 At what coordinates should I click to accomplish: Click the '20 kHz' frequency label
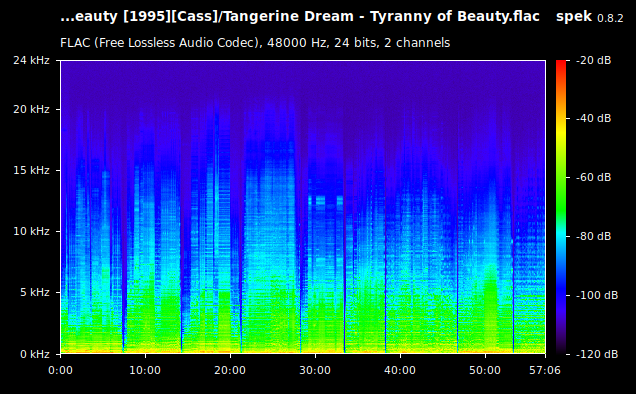[31, 109]
